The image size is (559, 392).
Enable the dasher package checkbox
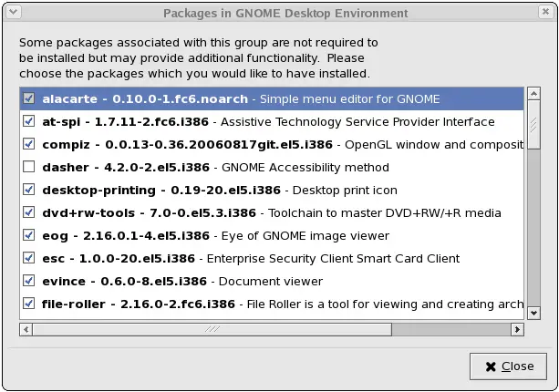tap(28, 167)
